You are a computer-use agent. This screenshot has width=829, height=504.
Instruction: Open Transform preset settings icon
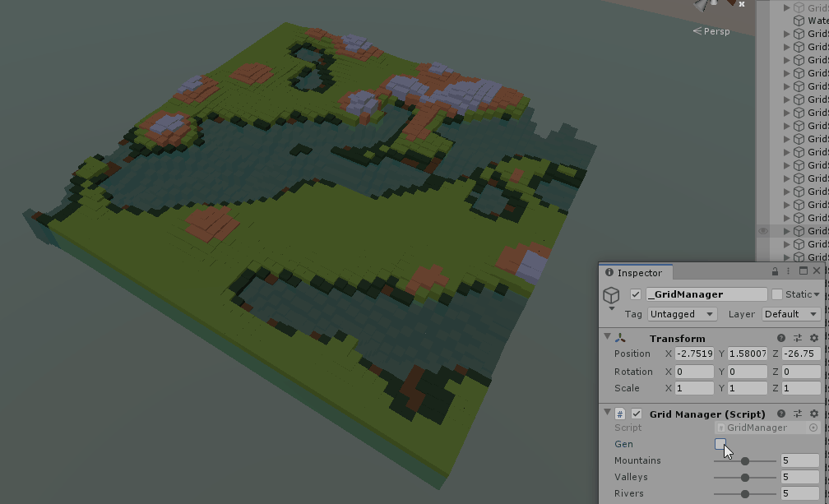(797, 338)
